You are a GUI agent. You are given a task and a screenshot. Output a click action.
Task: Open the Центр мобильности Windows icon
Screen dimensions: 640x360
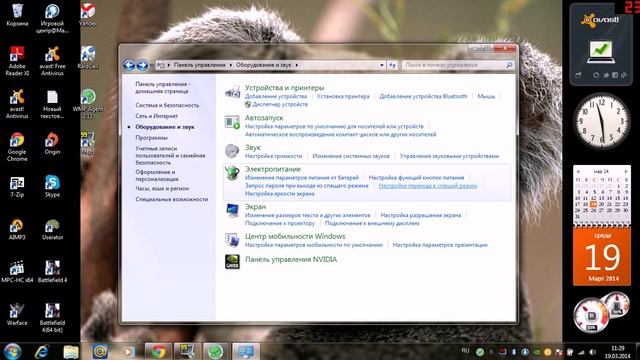tap(232, 240)
